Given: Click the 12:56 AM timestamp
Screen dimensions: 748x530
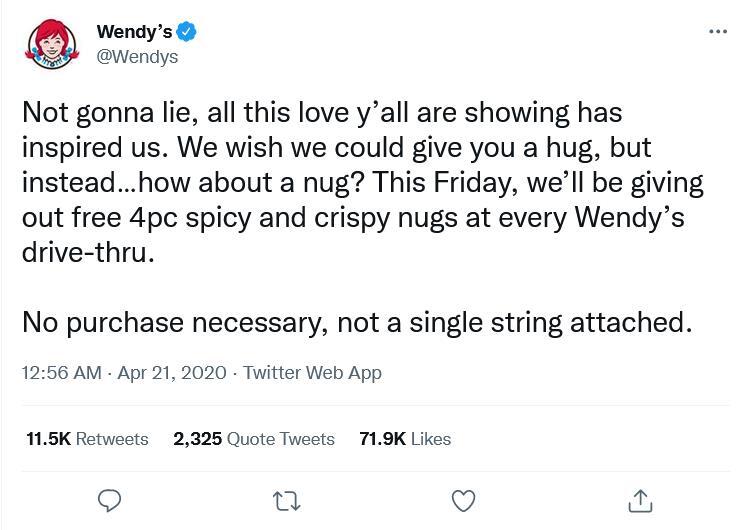Looking at the screenshot, I should [61, 373].
